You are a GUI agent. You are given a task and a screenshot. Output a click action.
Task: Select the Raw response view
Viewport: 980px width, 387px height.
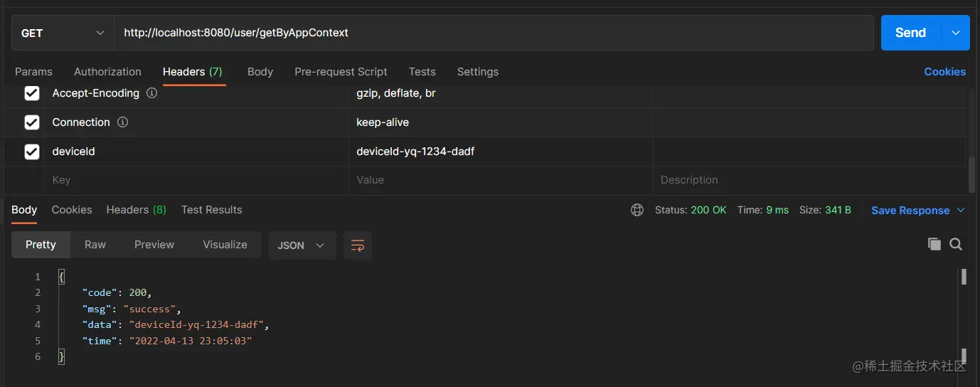(95, 245)
